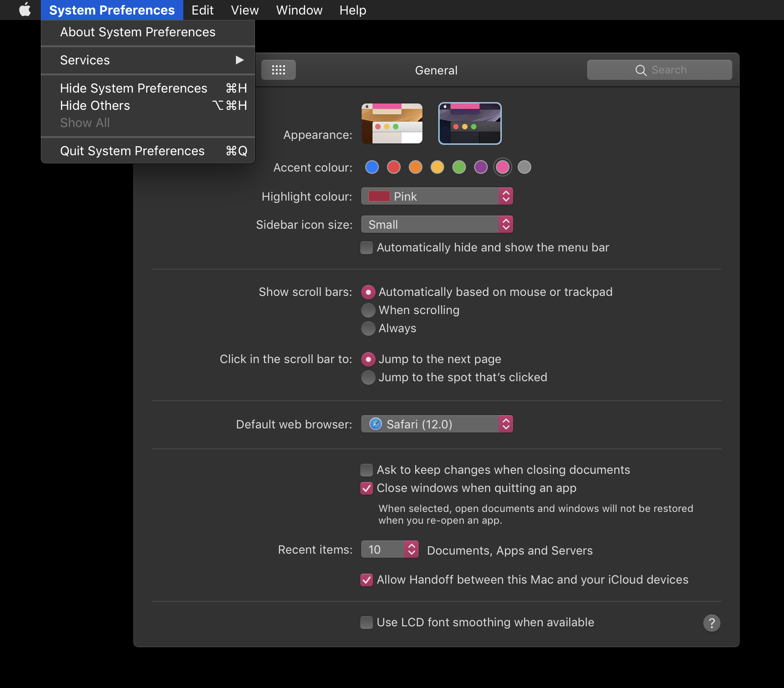Image resolution: width=784 pixels, height=688 pixels.
Task: Uncheck Close windows when quitting an app
Action: pyautogui.click(x=367, y=488)
